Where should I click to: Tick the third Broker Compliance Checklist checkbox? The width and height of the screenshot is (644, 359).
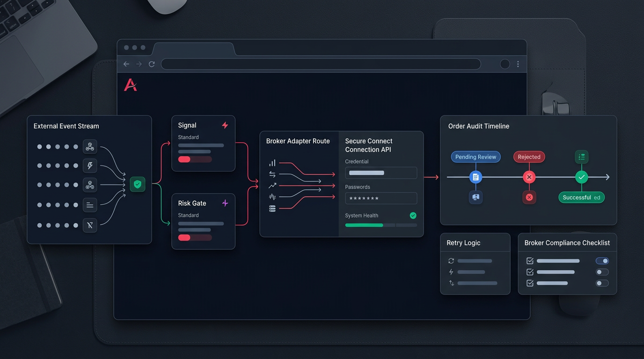coord(530,283)
